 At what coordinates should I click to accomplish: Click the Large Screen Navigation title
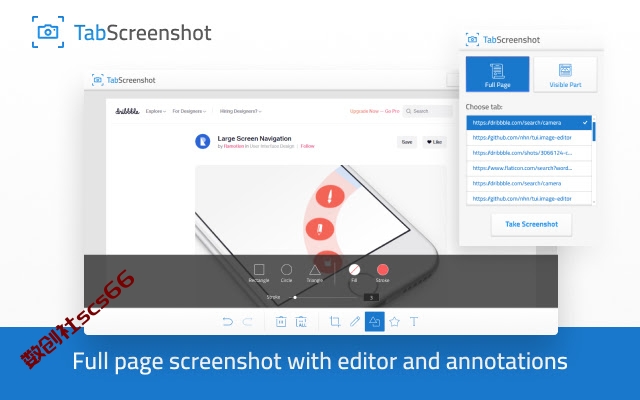tap(254, 138)
